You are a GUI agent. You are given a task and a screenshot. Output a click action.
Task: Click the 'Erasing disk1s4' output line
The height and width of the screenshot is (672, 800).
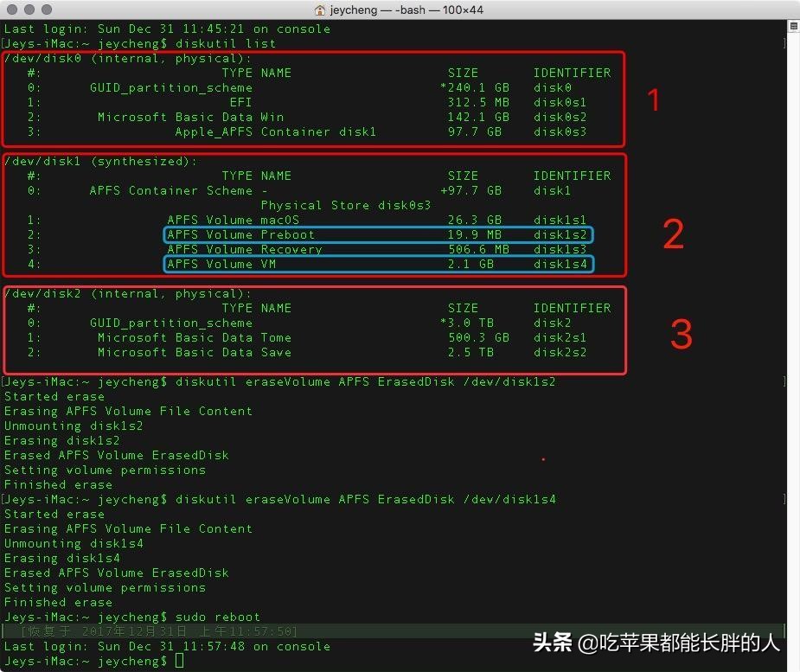tap(61, 559)
